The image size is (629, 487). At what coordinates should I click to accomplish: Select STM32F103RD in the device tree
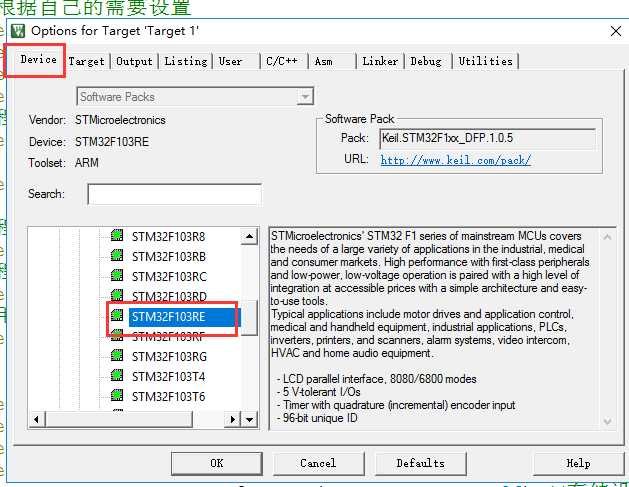(x=169, y=297)
